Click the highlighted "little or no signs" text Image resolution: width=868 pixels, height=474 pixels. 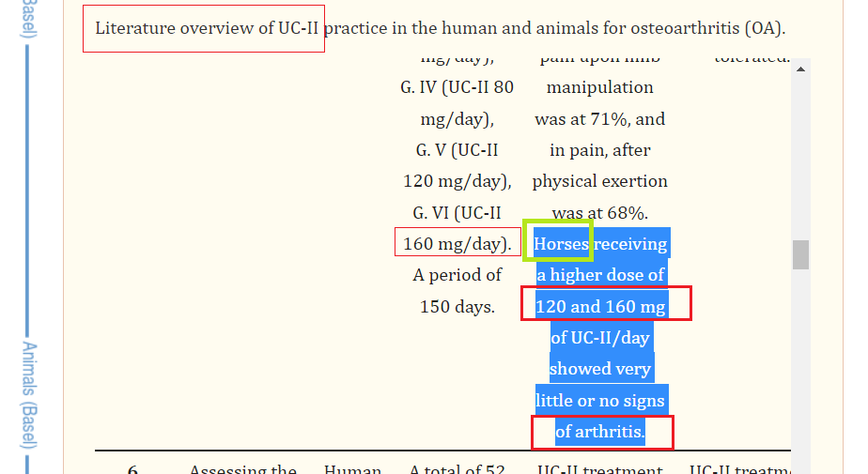point(602,401)
